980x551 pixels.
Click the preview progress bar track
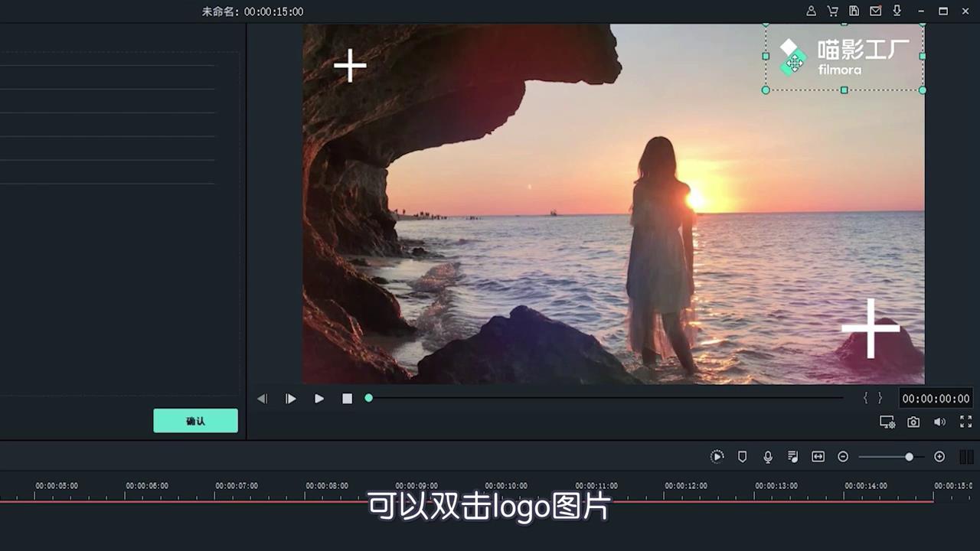click(x=605, y=398)
